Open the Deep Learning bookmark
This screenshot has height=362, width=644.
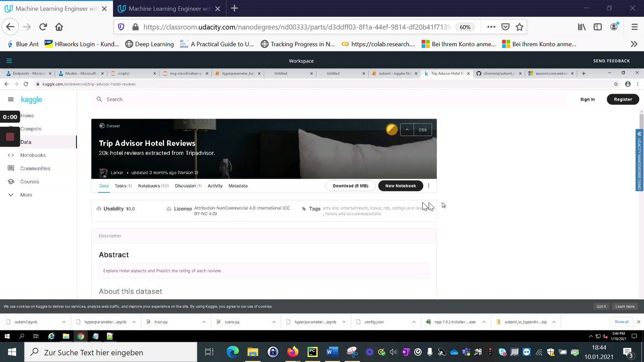149,44
